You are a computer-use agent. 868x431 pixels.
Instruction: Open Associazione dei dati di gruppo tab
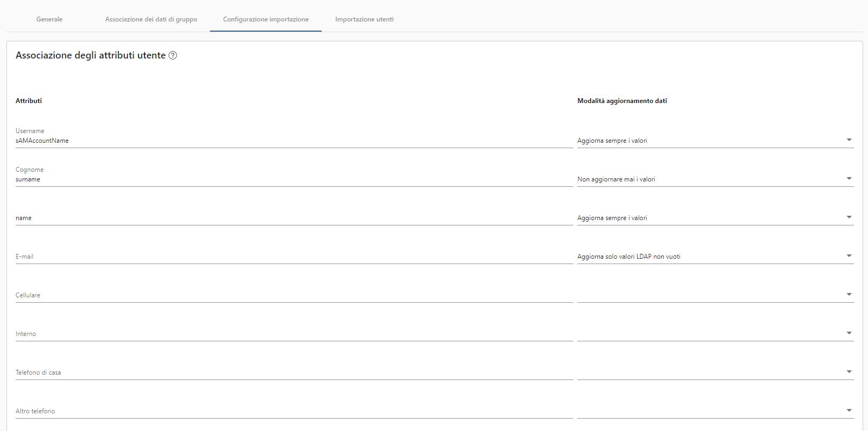point(151,19)
